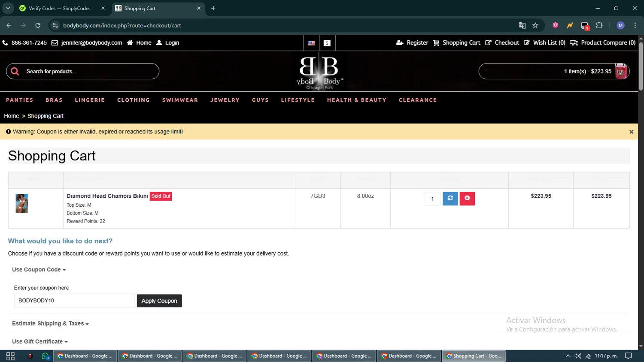Open the JEWELRY menu

[225, 100]
